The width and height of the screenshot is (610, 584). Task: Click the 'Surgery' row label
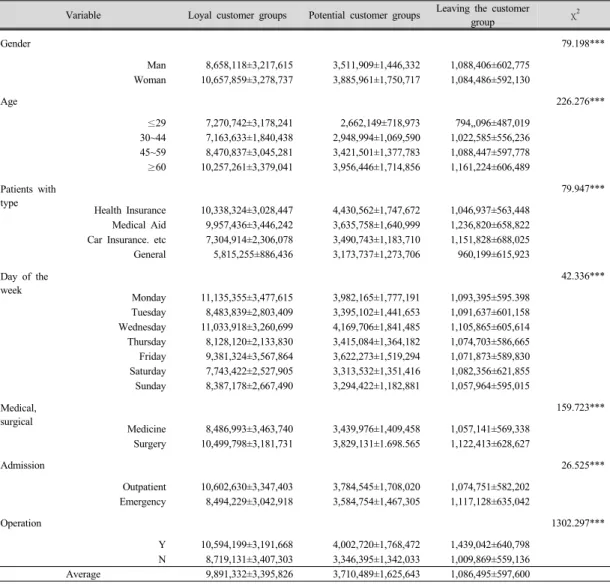[x=150, y=444]
